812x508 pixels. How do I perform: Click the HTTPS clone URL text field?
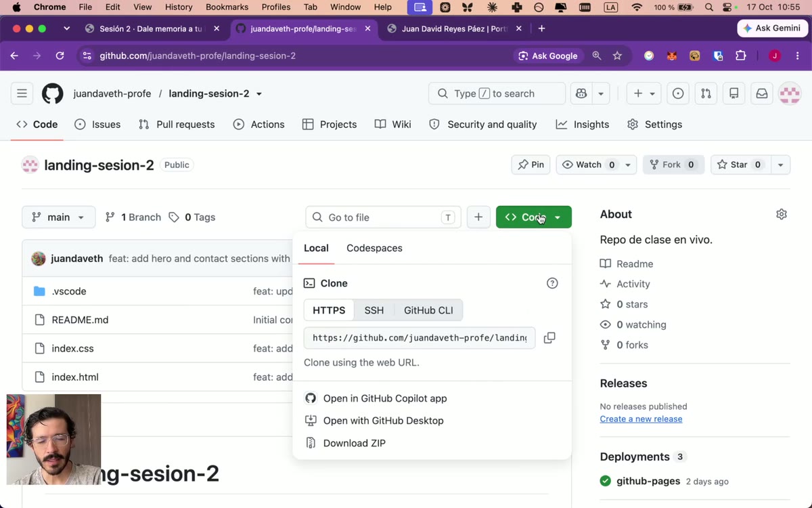click(x=420, y=337)
